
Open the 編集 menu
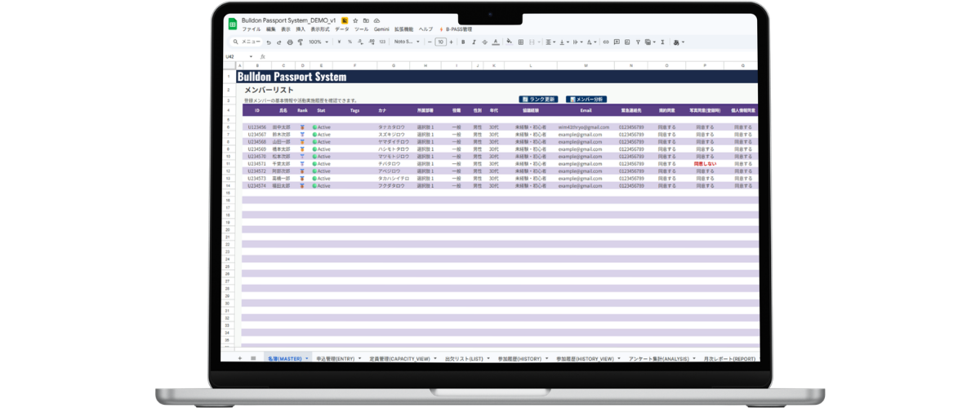tap(271, 29)
